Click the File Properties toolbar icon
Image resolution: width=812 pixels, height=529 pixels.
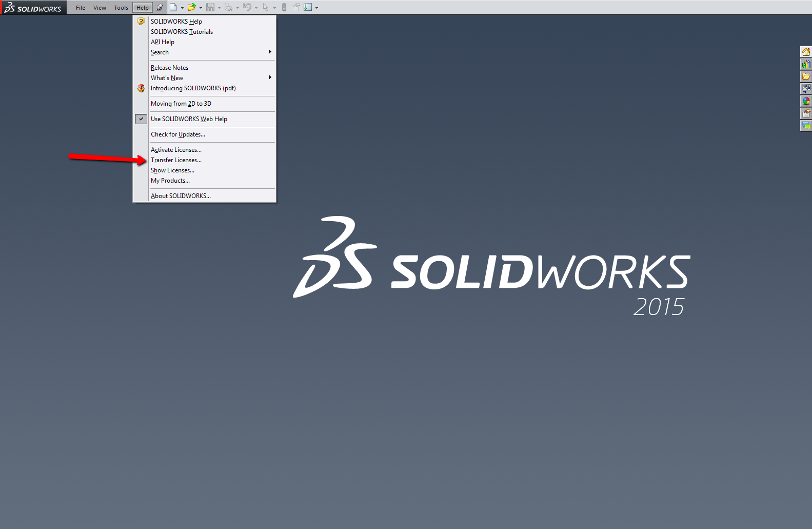click(296, 7)
